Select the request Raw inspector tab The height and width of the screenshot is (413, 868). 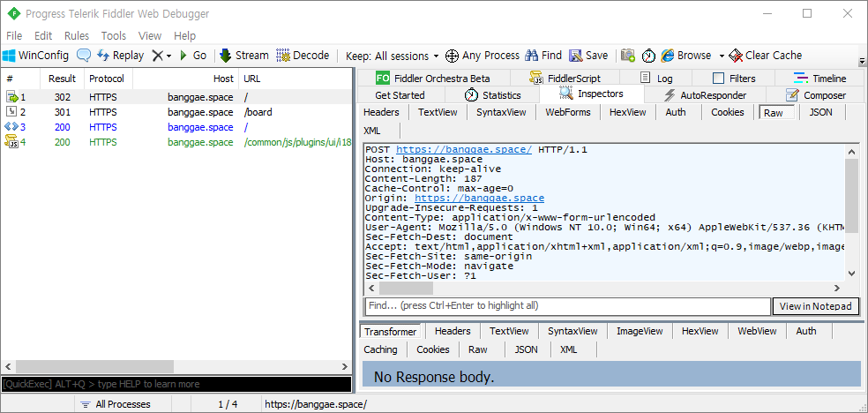point(777,113)
